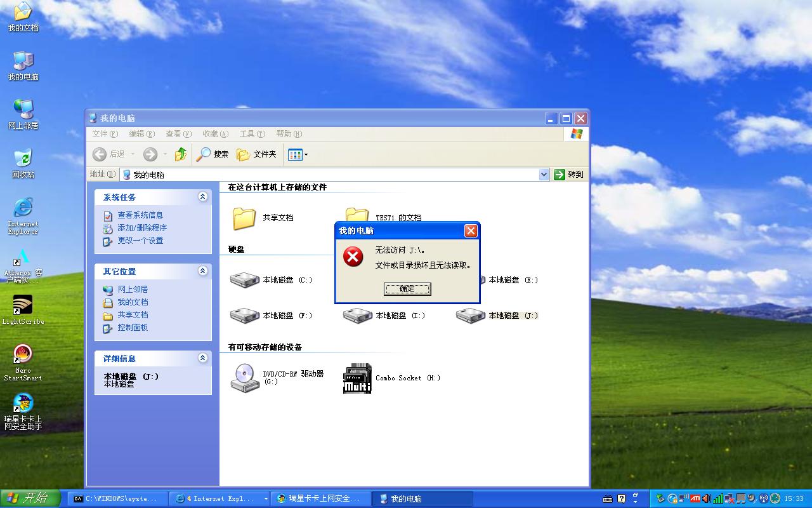This screenshot has height=508, width=812.
Task: Switch to 瑞星卡卡上网安全 taskbar button
Action: click(x=321, y=499)
